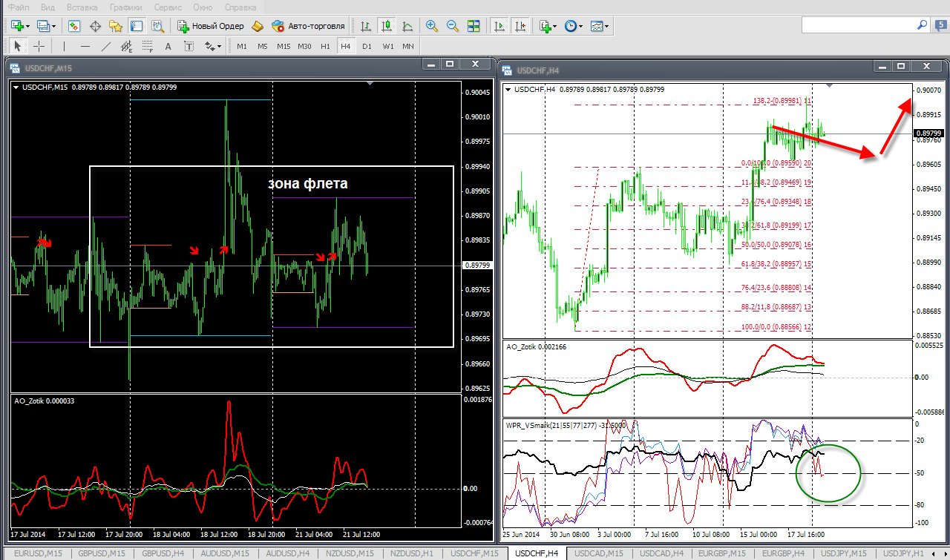
Task: Select the crosshair cursor tool
Action: 39,46
